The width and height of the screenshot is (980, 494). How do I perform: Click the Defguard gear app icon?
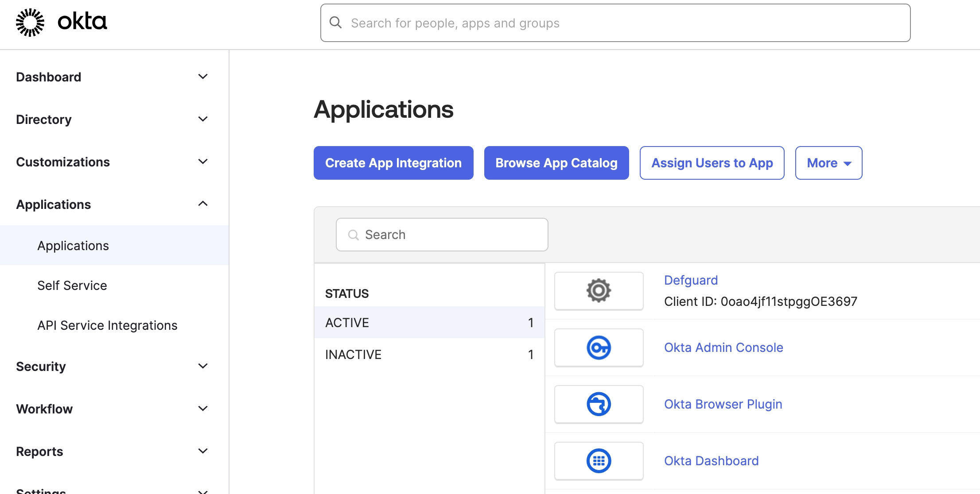pyautogui.click(x=599, y=291)
